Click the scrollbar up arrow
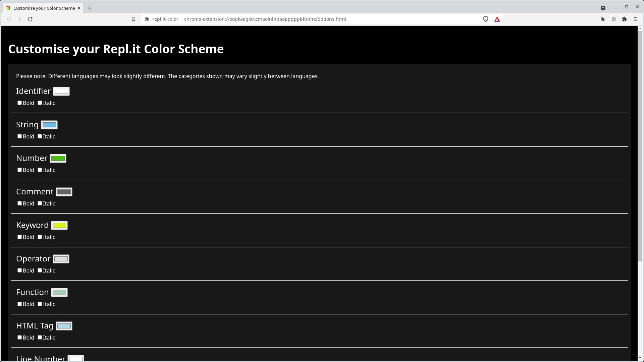The width and height of the screenshot is (644, 362). 640,28
